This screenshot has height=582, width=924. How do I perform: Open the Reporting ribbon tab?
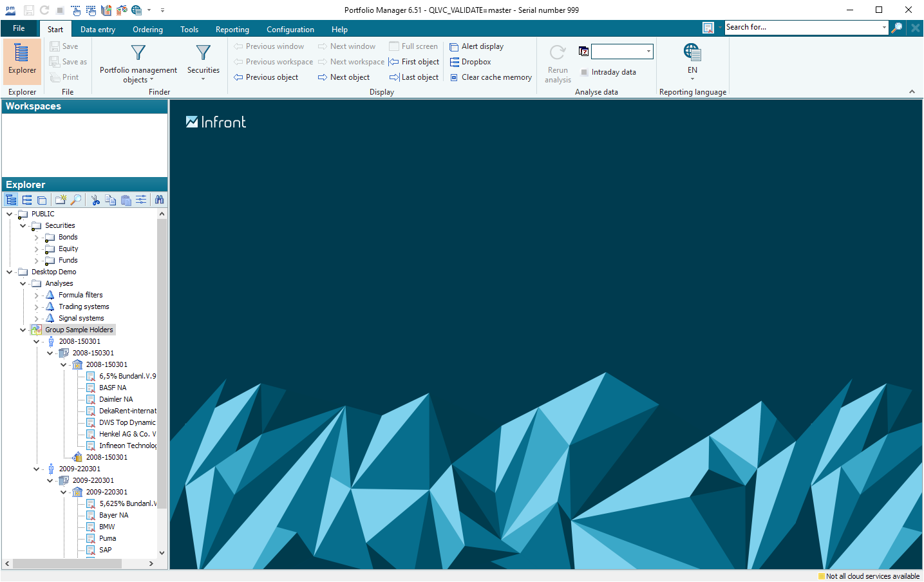pyautogui.click(x=232, y=30)
